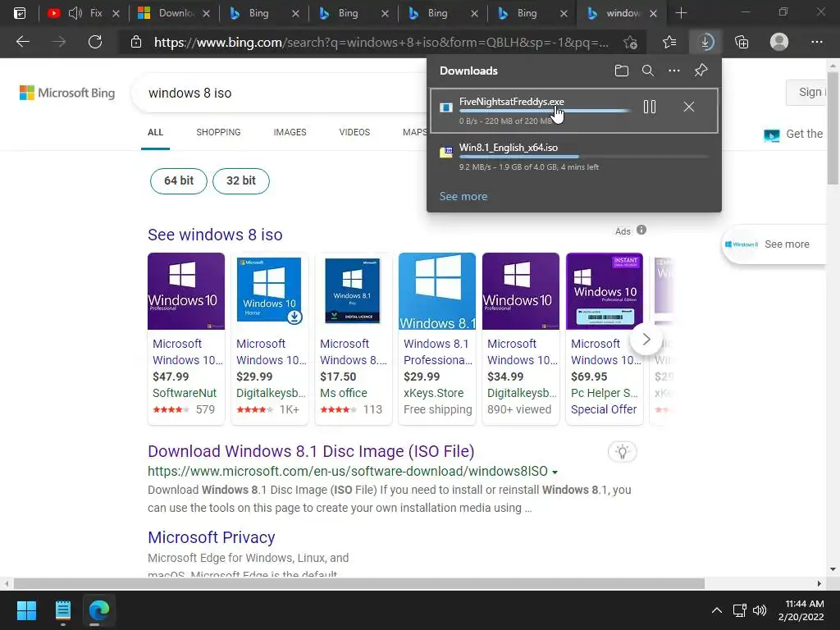View site information lock icon
Screen dimensions: 840x630
click(x=136, y=42)
